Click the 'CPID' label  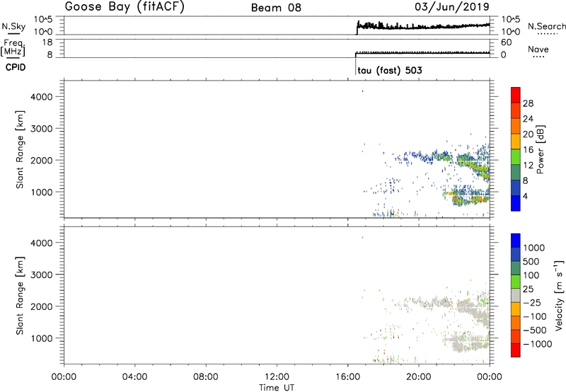click(16, 67)
